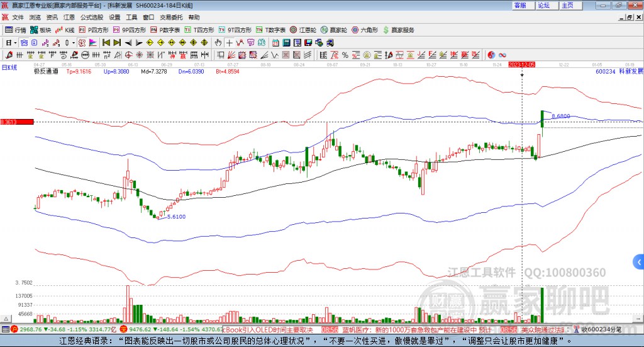Image resolution: width=644 pixels, height=347 pixels.
Task: Open the calculator icon in toolbar
Action: coord(287,43)
